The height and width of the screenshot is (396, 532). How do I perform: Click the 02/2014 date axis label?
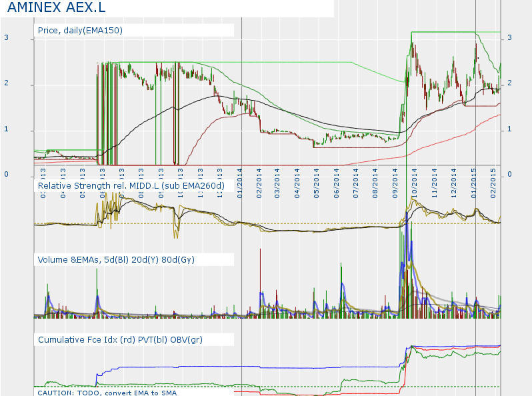[x=259, y=183]
